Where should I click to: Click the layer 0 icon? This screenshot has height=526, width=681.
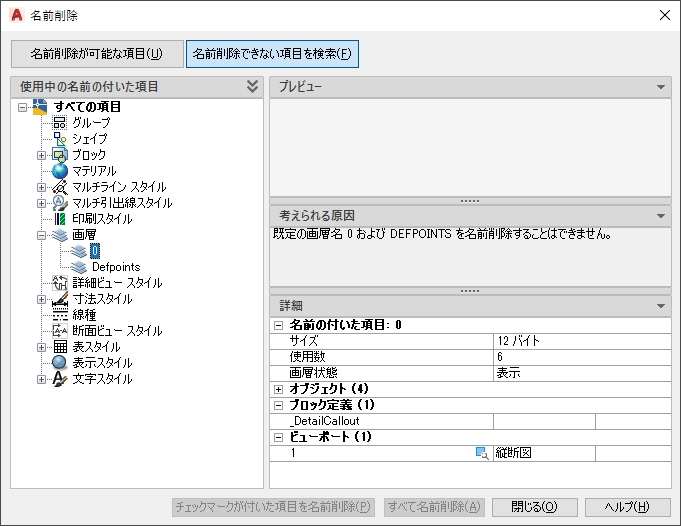[79, 251]
